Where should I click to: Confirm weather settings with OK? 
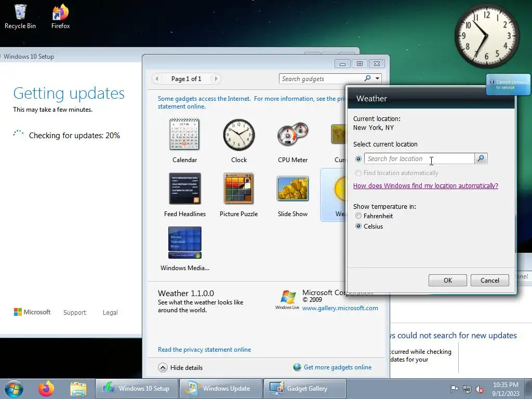coord(447,280)
